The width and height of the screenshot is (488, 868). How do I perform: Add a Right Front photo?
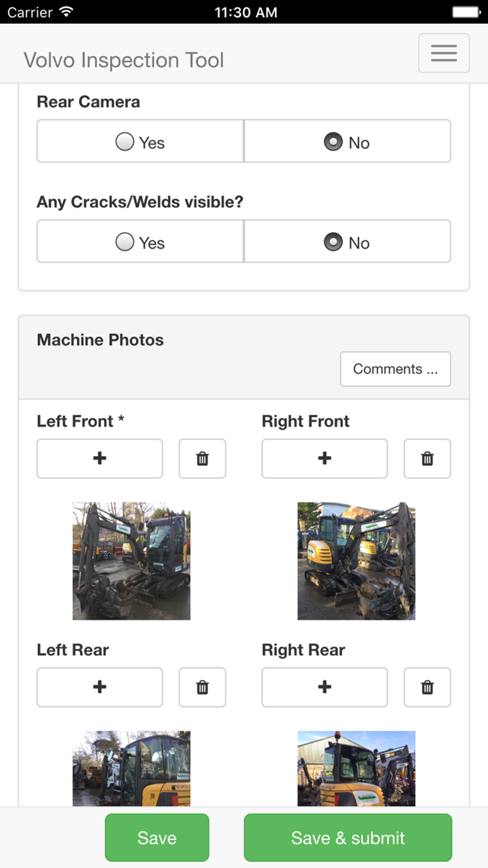pyautogui.click(x=325, y=458)
